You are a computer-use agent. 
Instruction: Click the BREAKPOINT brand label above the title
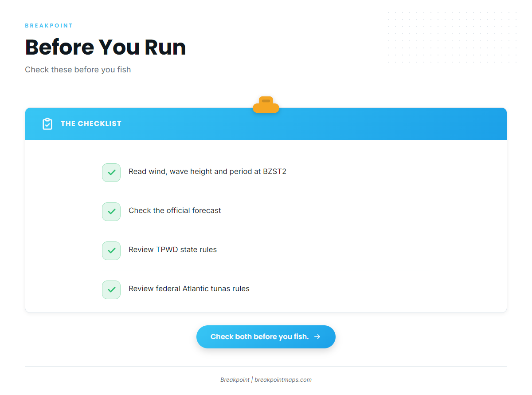coord(49,26)
